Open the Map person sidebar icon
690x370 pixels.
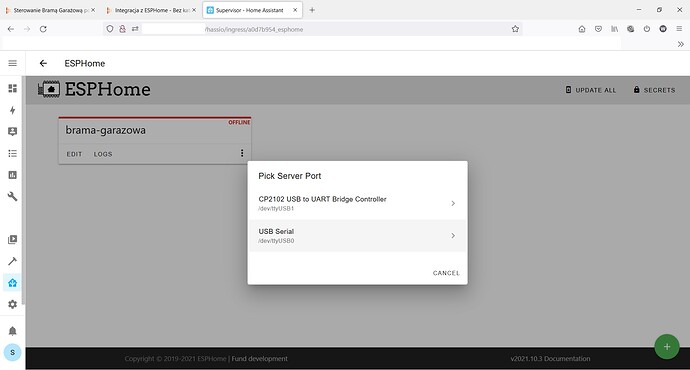coord(12,132)
